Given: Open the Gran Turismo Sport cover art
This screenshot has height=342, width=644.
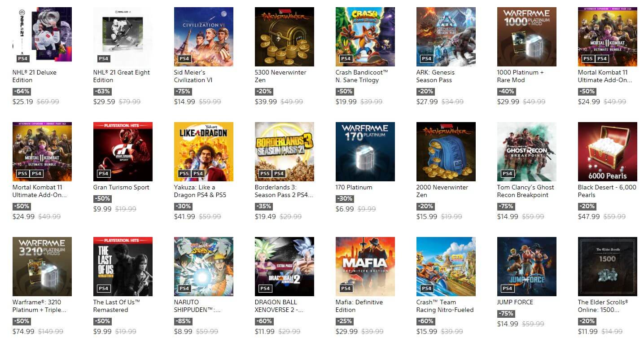Looking at the screenshot, I should coord(123,152).
